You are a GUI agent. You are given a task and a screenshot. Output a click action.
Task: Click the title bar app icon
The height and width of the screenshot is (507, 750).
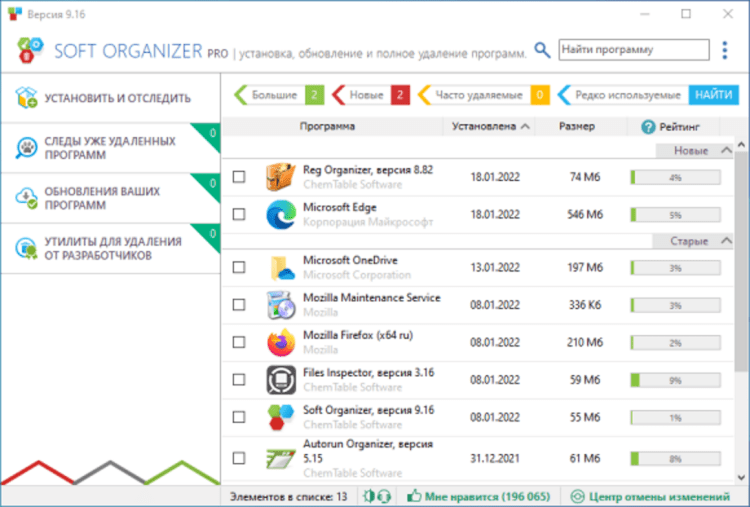[14, 14]
